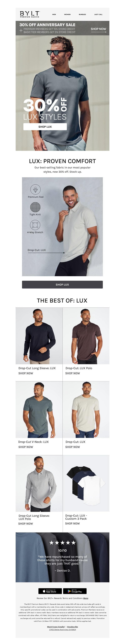125x644 pixels.
Task: Click the dark SHOP LUX button
Action: tap(62, 284)
